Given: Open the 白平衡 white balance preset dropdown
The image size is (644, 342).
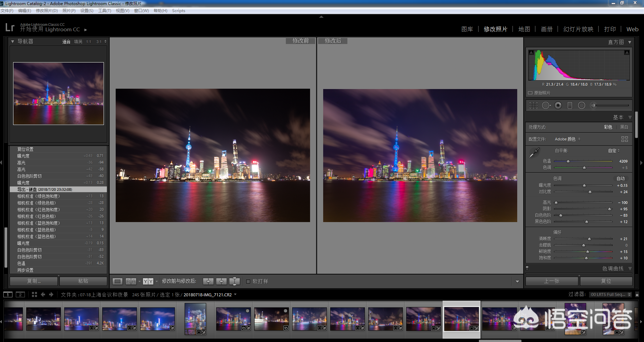Looking at the screenshot, I should point(614,151).
